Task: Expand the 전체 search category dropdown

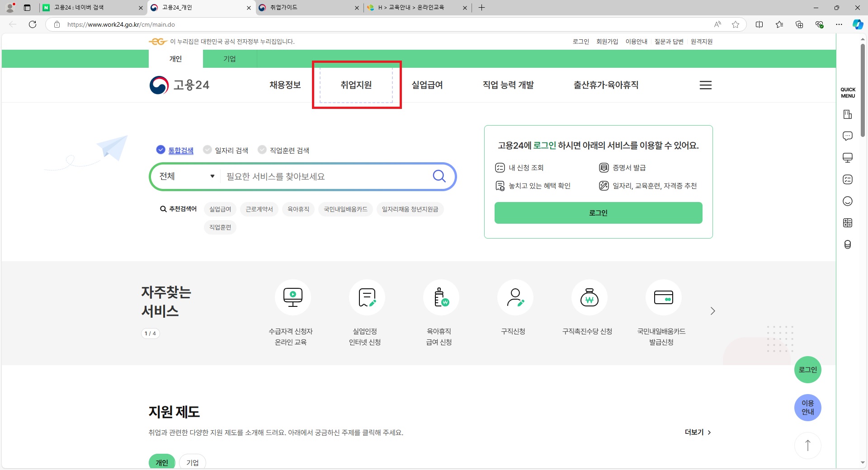Action: click(186, 176)
